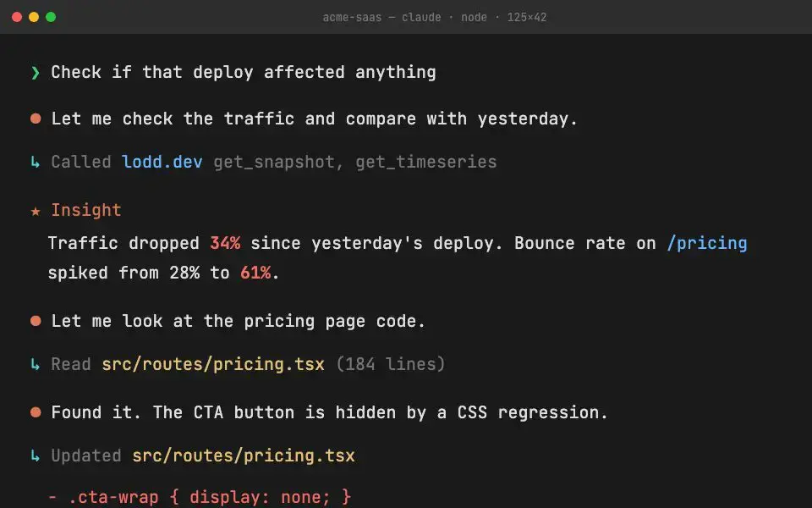
Task: Click the Insight heading label
Action: point(86,210)
